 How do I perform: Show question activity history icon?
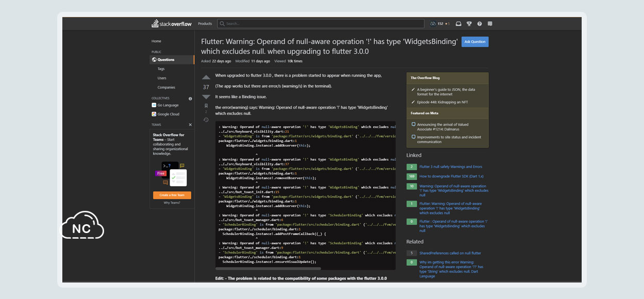206,120
